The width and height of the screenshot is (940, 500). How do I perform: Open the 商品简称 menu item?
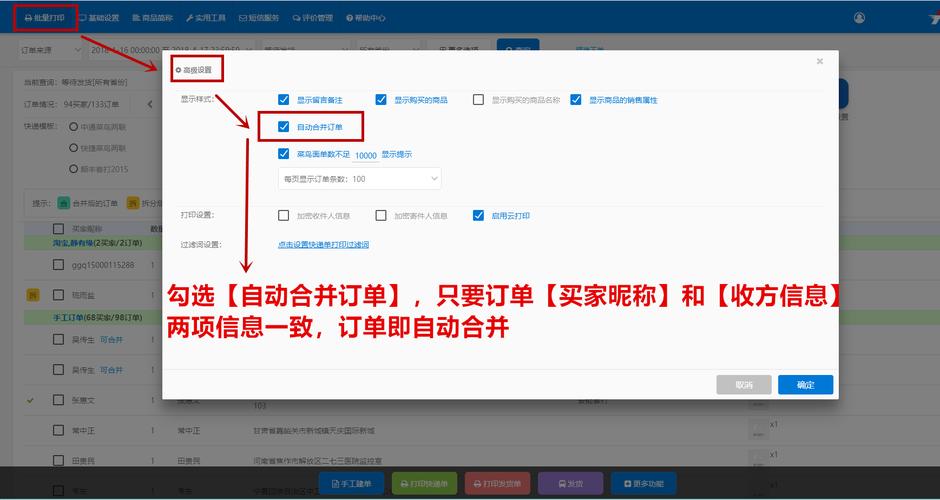152,18
